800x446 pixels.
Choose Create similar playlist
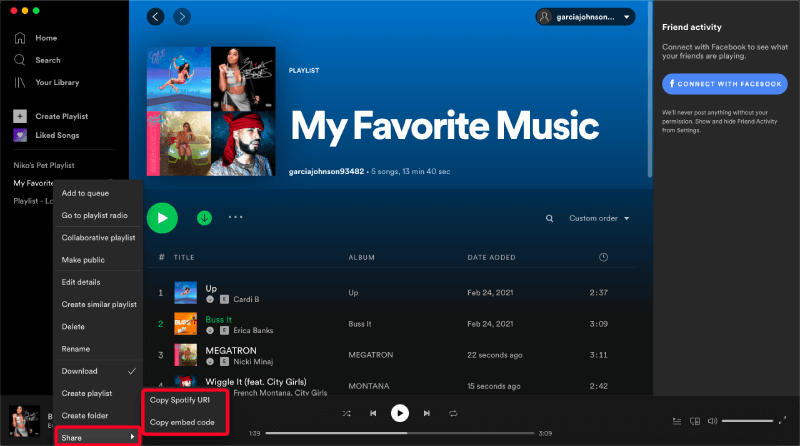tap(97, 304)
